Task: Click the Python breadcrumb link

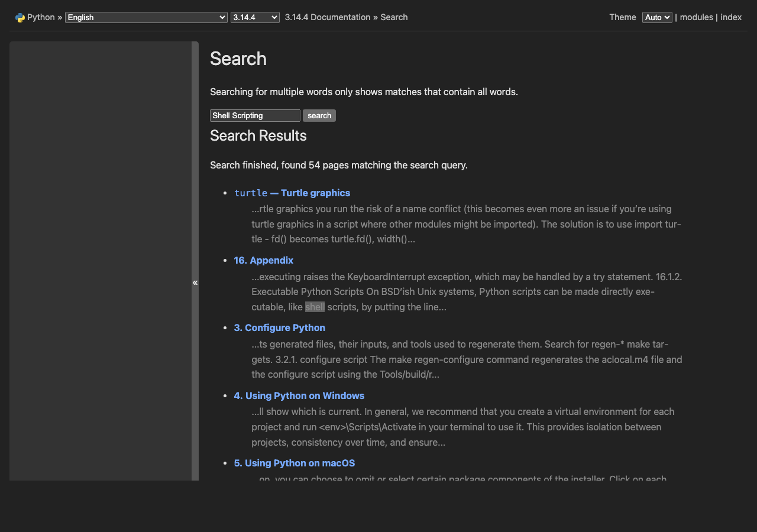Action: pyautogui.click(x=40, y=17)
